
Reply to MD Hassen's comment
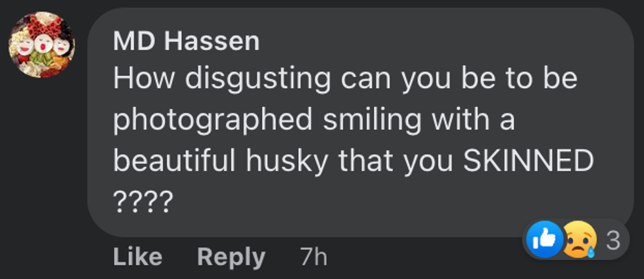pyautogui.click(x=231, y=257)
